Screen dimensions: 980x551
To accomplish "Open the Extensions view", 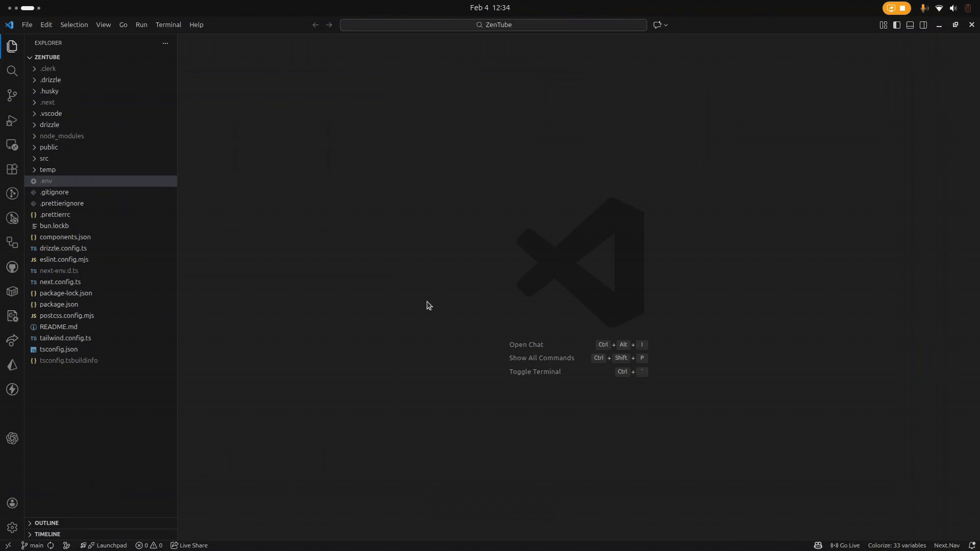I will click(12, 169).
